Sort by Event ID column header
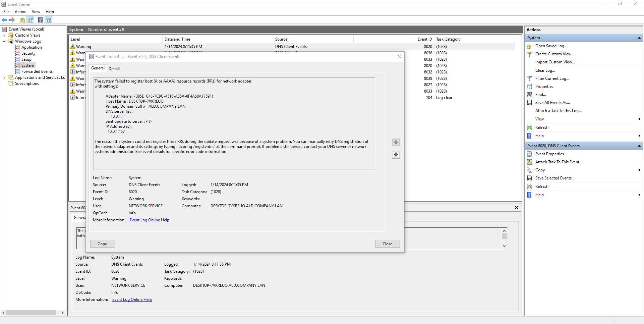This screenshot has width=644, height=324. tap(394, 39)
